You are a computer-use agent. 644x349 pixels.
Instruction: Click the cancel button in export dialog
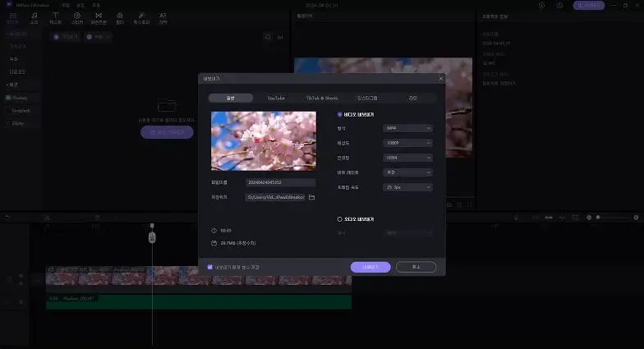click(416, 267)
